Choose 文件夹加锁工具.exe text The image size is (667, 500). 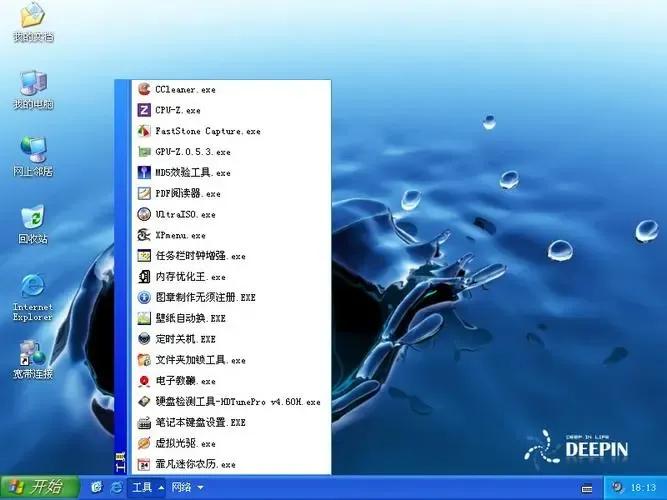point(200,360)
